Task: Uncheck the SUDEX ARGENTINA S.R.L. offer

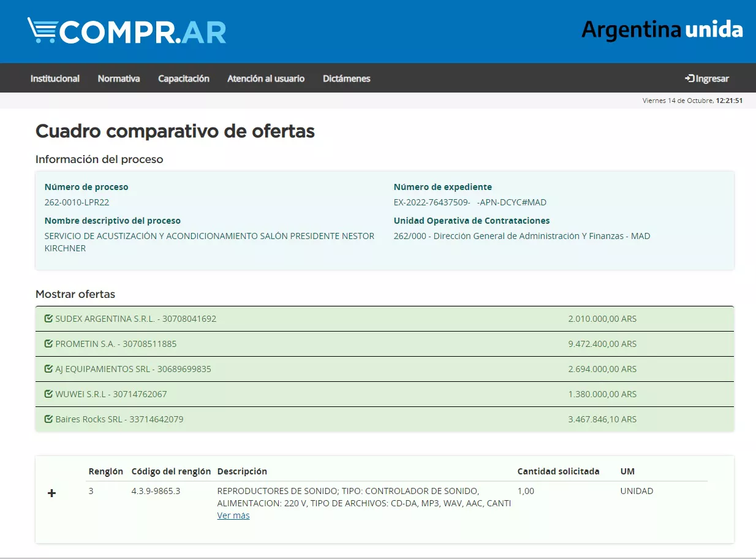Action: point(48,319)
